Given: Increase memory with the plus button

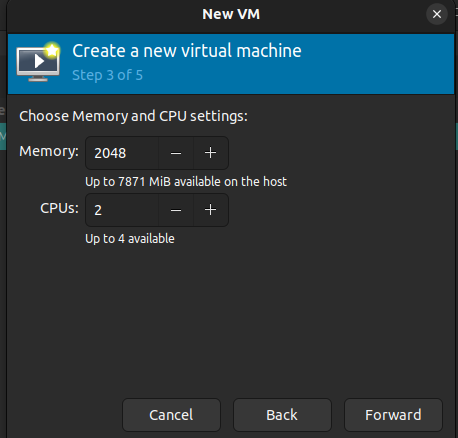Looking at the screenshot, I should (x=211, y=153).
